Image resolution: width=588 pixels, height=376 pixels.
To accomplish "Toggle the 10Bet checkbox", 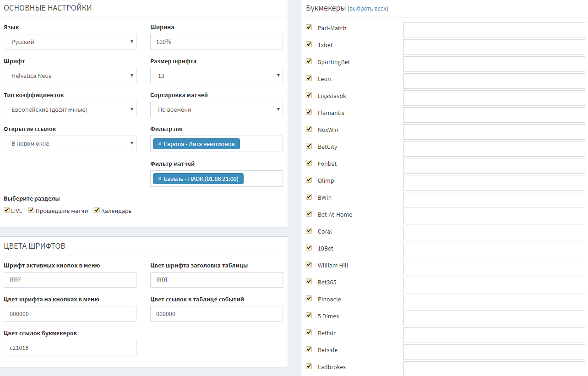I will (x=309, y=248).
